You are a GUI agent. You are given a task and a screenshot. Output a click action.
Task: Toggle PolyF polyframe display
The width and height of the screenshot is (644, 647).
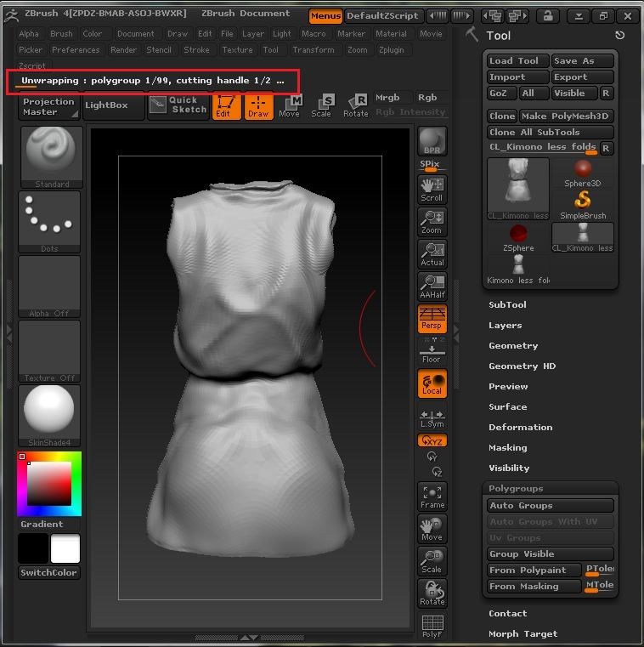[x=432, y=626]
